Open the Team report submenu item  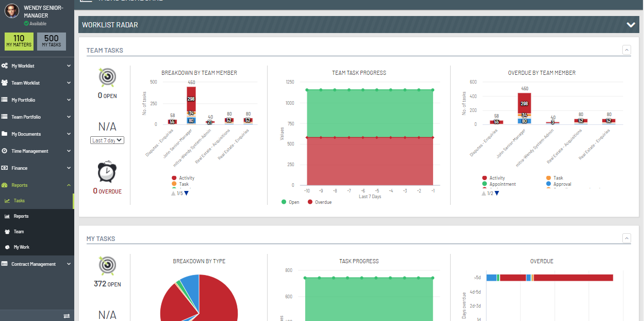coord(37,232)
